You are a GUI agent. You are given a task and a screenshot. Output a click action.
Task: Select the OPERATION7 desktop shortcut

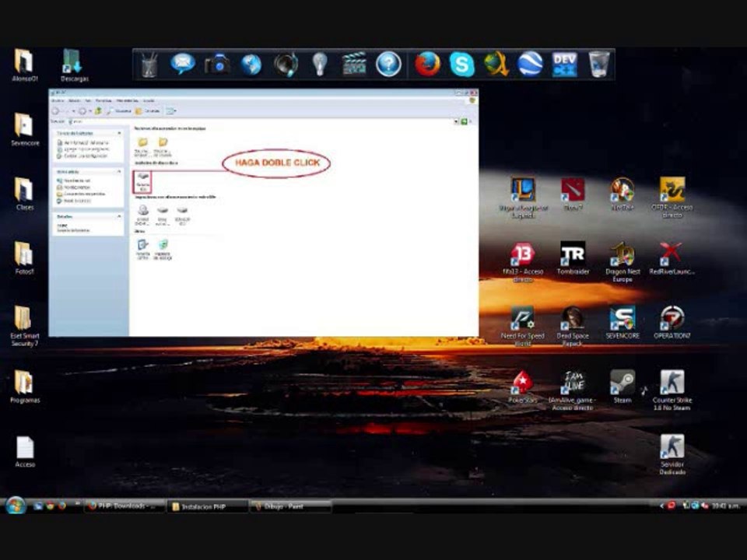[672, 322]
